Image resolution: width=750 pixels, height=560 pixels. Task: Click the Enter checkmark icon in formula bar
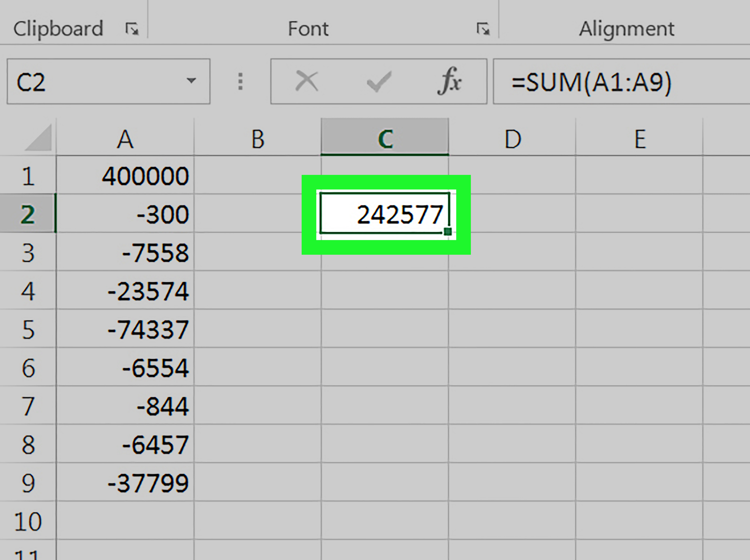tap(379, 81)
